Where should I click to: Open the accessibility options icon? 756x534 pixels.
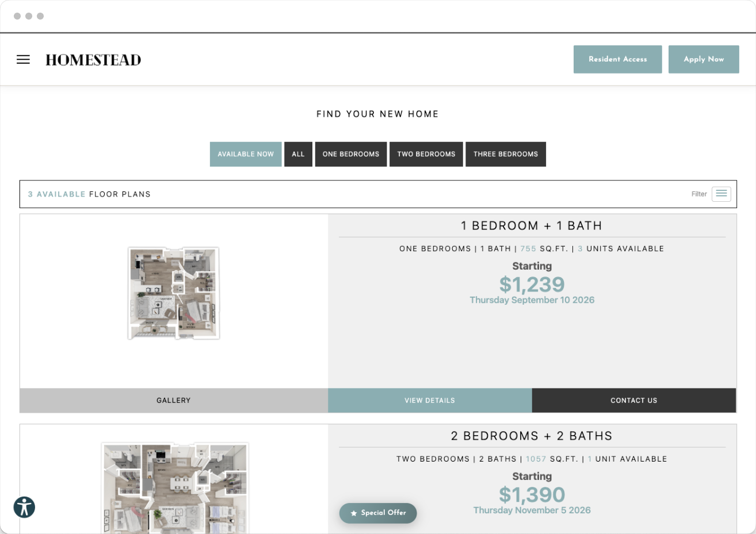[x=24, y=507]
